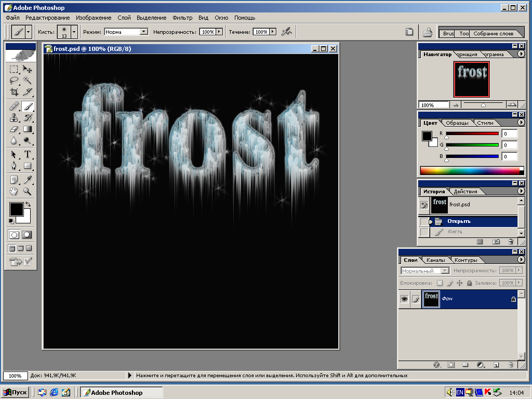Select the Magic Wand tool
This screenshot has width=532, height=399.
click(28, 81)
